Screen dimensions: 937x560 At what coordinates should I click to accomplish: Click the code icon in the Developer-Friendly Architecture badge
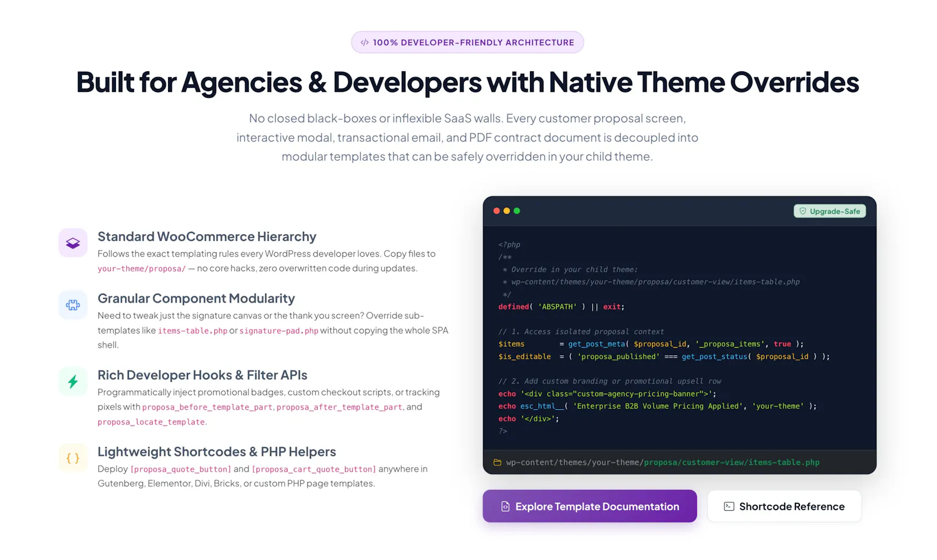[364, 42]
